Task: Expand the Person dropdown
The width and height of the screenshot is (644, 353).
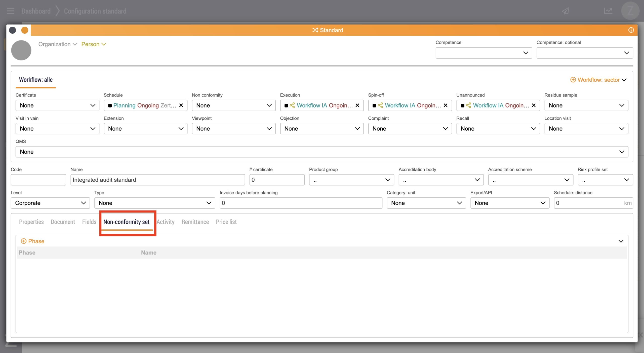Action: click(x=94, y=44)
